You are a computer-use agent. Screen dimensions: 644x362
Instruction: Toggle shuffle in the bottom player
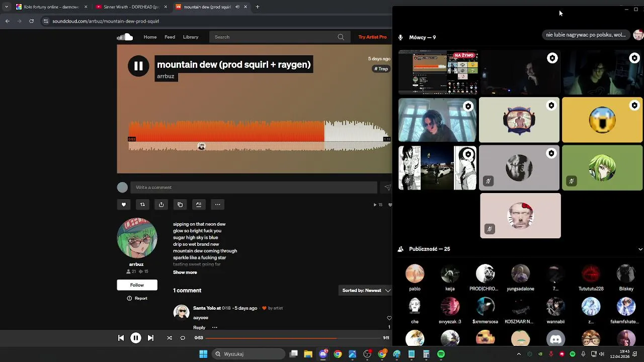[x=170, y=338]
